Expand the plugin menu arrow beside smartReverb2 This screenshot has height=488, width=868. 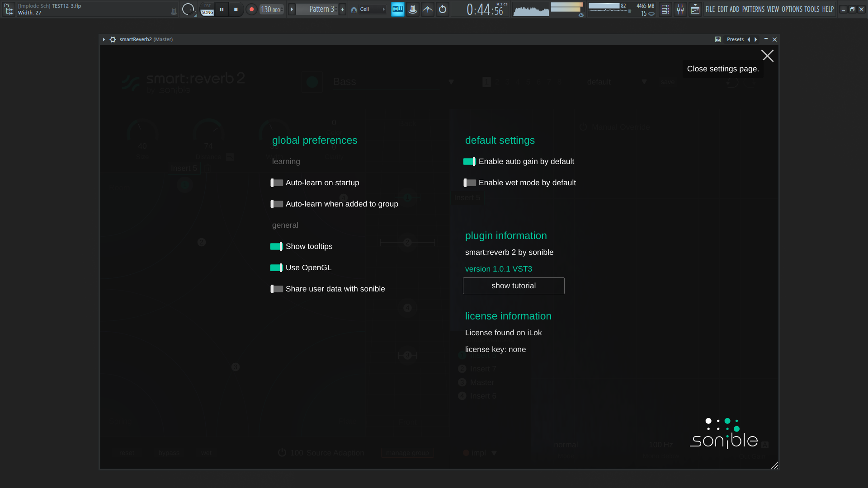(104, 39)
